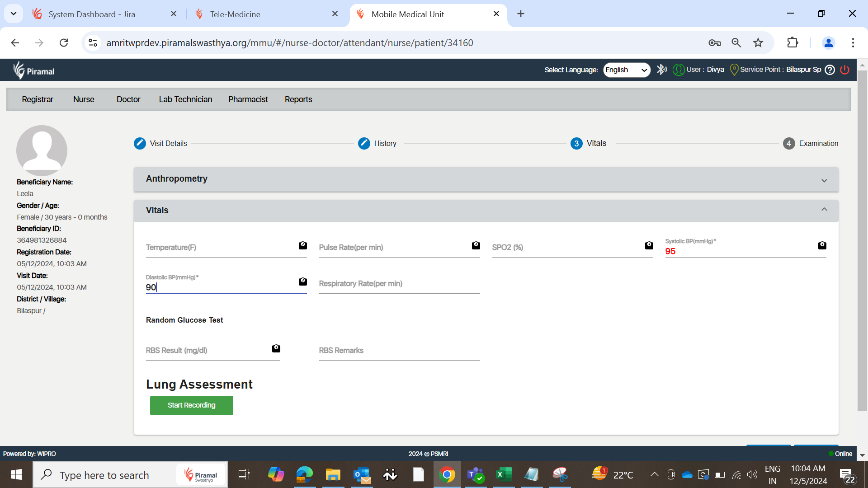Click the Respiratory Rate(per min) field
Viewport: 868px width, 488px height.
pyautogui.click(x=400, y=284)
